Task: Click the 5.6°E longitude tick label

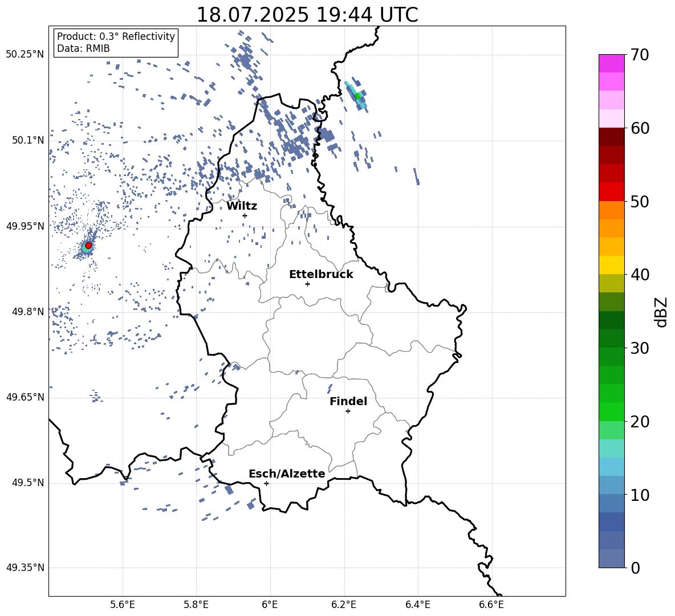Action: 123,605
